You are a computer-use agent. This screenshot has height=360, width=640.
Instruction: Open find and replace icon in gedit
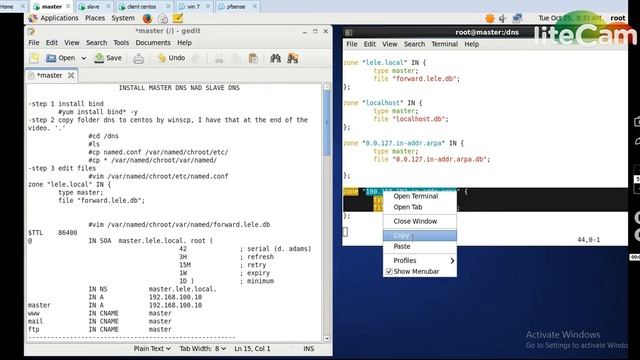click(293, 58)
